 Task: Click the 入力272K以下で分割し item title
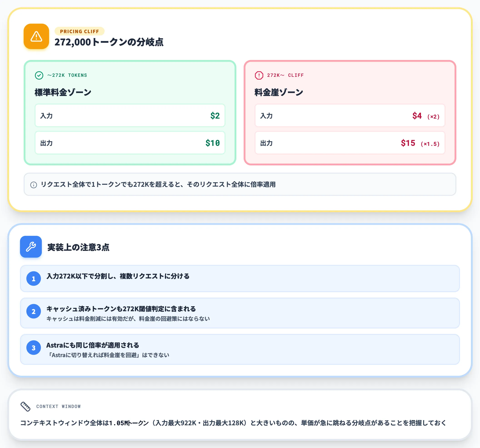click(x=118, y=276)
